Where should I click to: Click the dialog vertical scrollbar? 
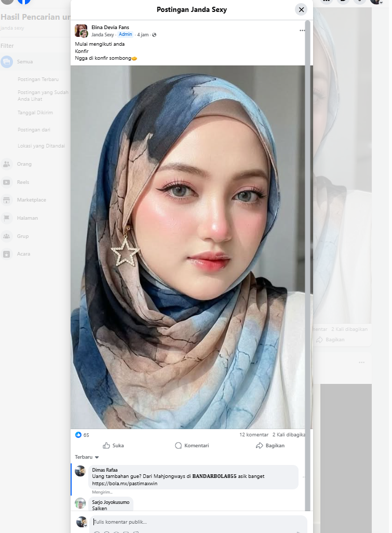(308, 265)
